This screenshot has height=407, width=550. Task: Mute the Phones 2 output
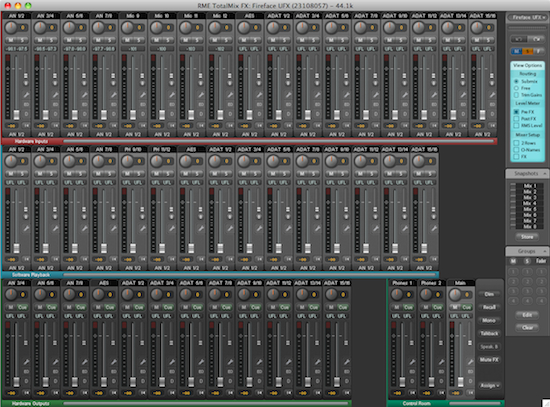[x=426, y=307]
